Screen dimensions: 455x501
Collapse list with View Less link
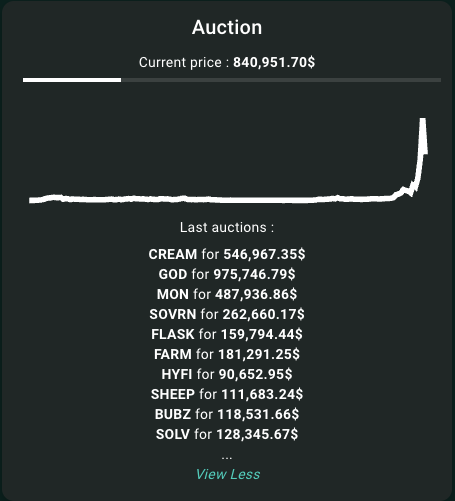point(228,474)
